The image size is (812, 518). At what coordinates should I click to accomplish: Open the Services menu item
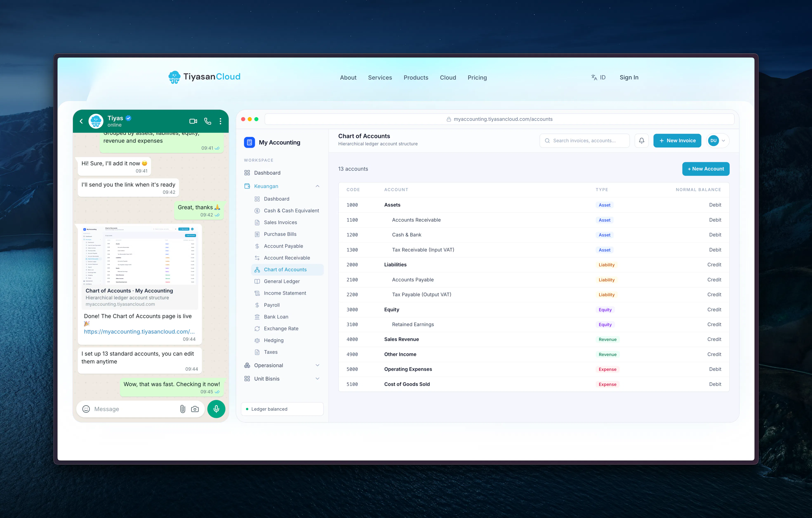coord(380,78)
